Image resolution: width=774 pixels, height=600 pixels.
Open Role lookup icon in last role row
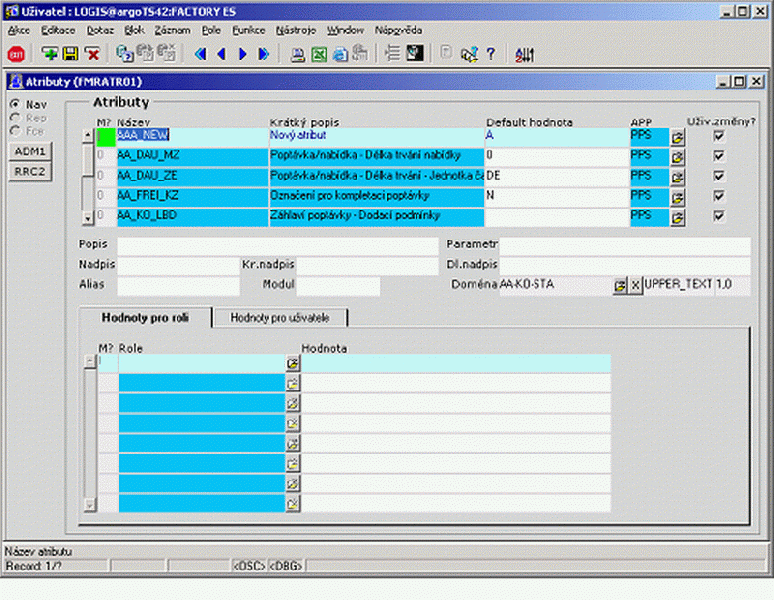[x=293, y=504]
